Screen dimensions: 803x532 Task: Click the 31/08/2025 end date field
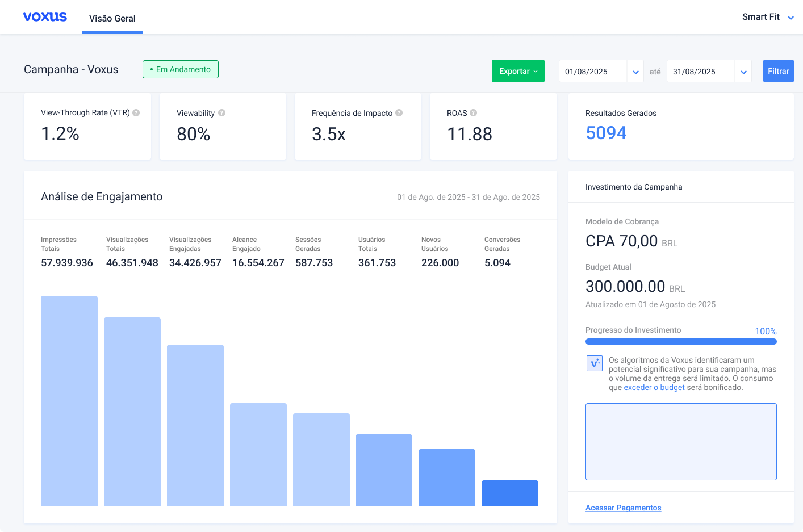[x=701, y=72]
